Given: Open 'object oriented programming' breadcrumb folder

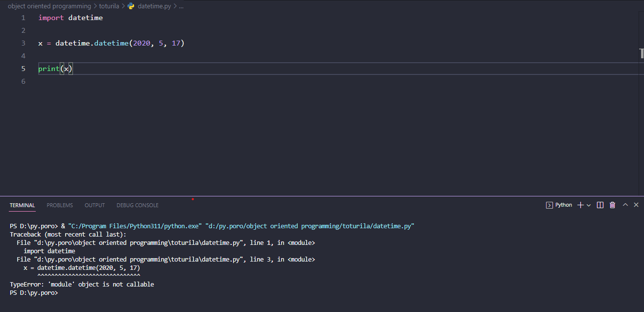Looking at the screenshot, I should pos(49,6).
